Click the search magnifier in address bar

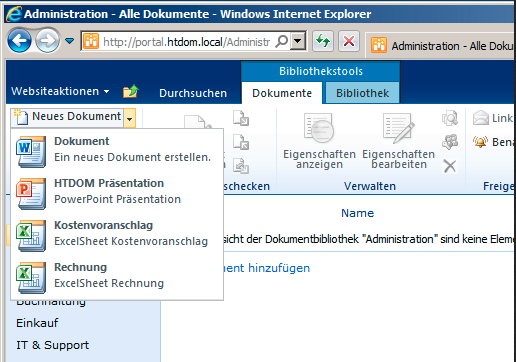point(282,42)
